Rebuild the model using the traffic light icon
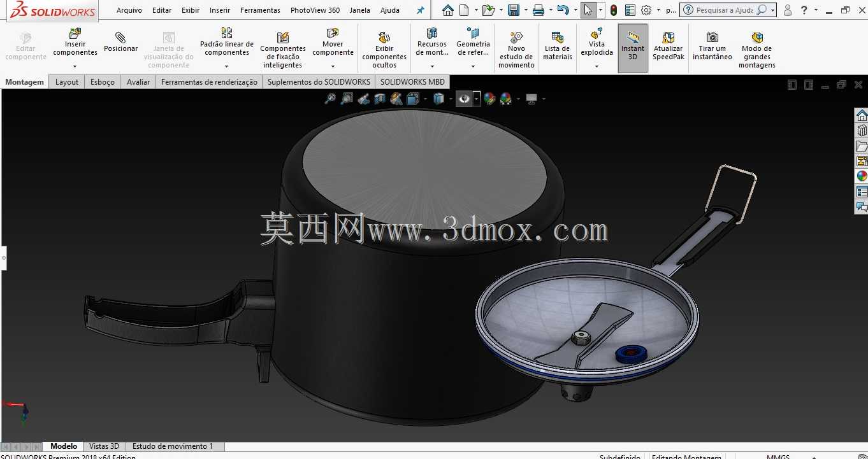Screen dimensions: 868x459 point(614,10)
